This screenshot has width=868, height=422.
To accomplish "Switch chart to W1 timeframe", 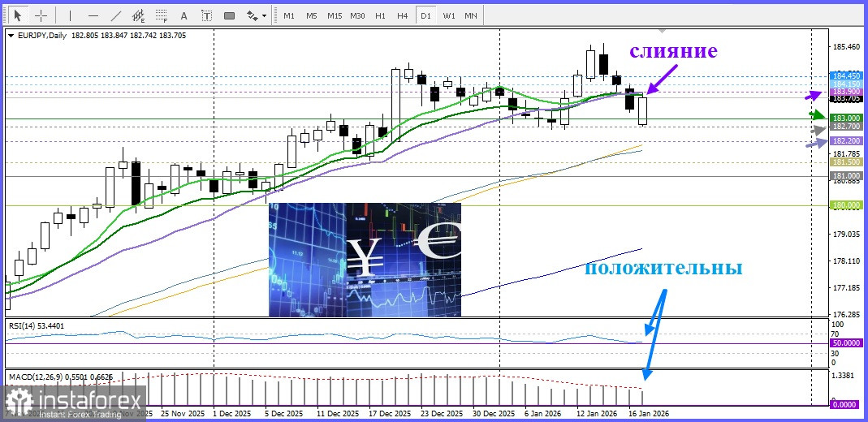I will pyautogui.click(x=448, y=15).
